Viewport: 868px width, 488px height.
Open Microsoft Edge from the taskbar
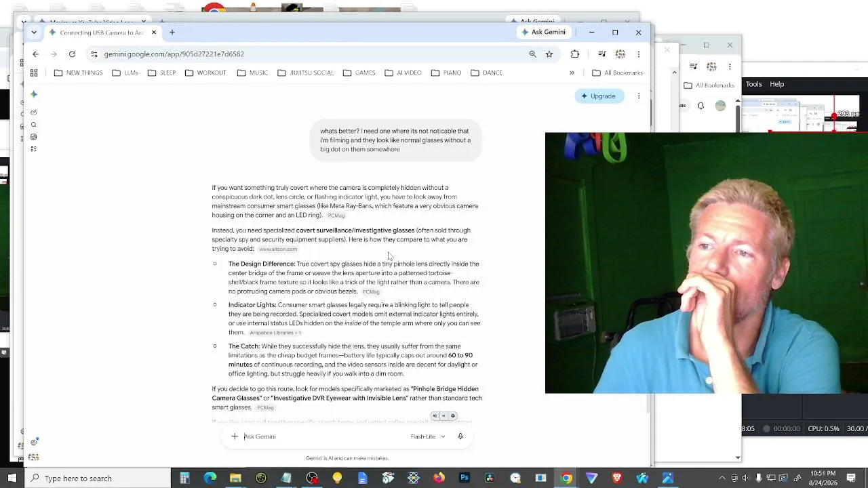coord(210,479)
